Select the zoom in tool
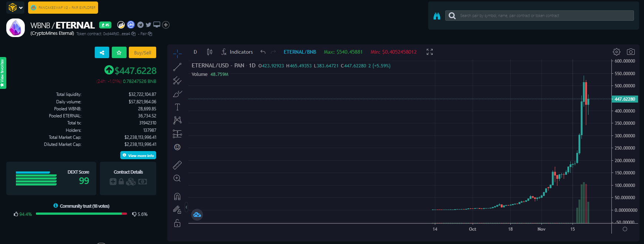 coord(177,178)
